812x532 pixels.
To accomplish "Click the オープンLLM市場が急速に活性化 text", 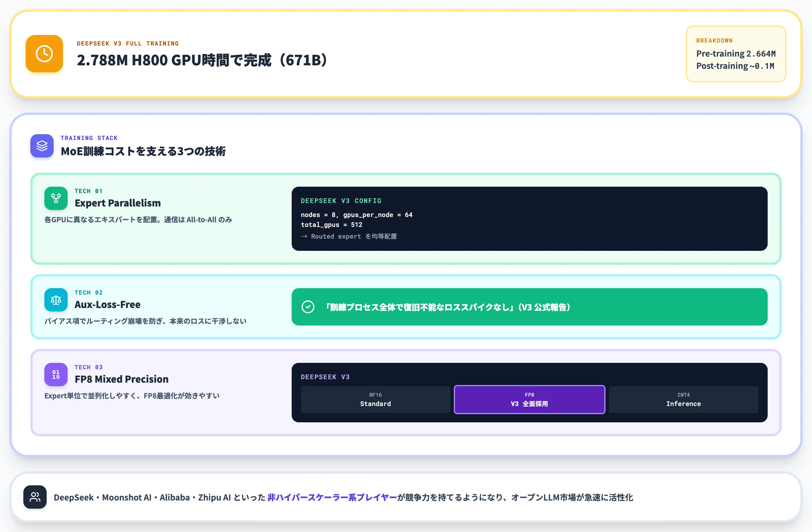I will coord(572,497).
